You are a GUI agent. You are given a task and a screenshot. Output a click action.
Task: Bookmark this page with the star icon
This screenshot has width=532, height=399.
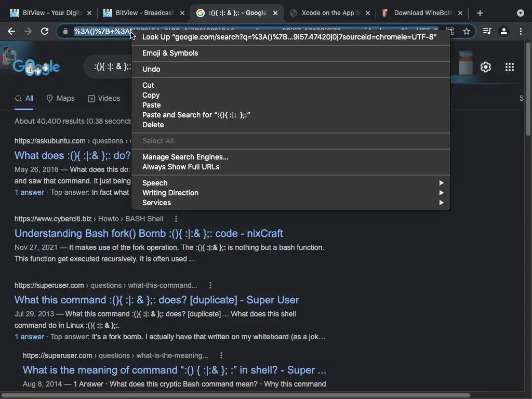pos(467,31)
